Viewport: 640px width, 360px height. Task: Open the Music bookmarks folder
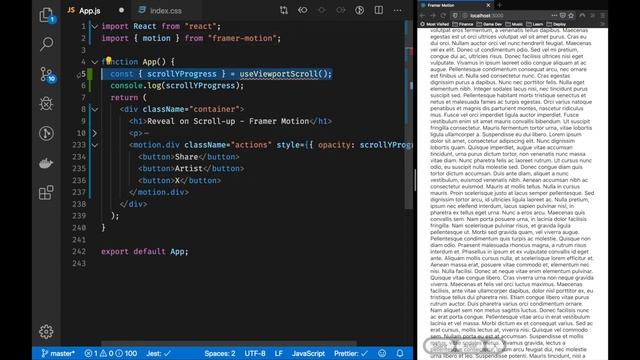point(514,24)
